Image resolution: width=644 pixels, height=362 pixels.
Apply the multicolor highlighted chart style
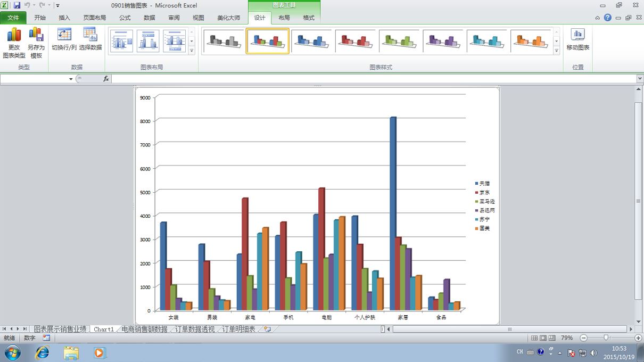point(268,41)
